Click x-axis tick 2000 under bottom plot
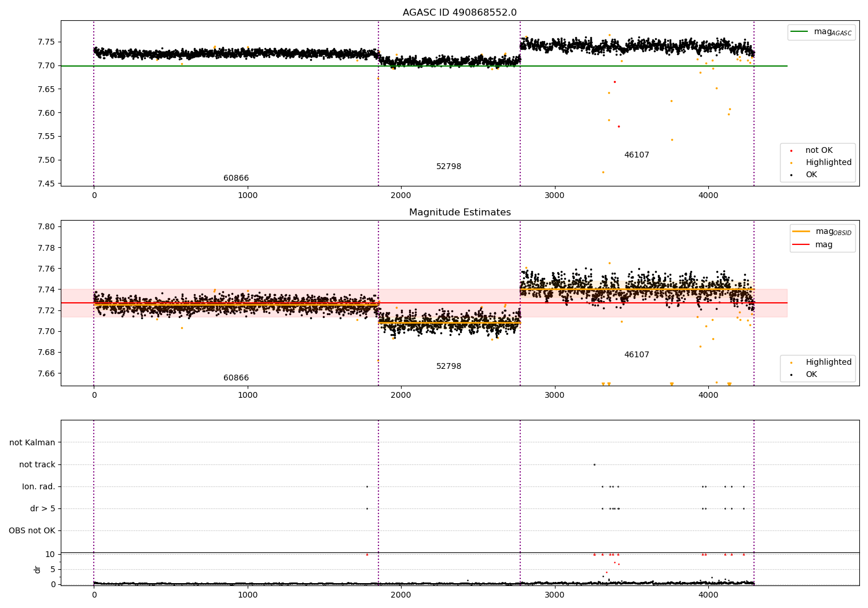Image resolution: width=868 pixels, height=608 pixels. coord(401,595)
